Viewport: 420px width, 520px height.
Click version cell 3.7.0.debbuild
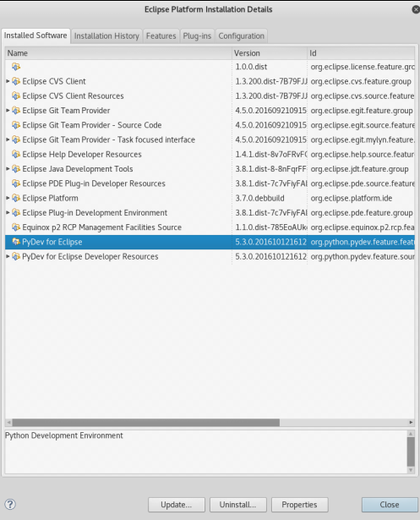click(x=259, y=198)
